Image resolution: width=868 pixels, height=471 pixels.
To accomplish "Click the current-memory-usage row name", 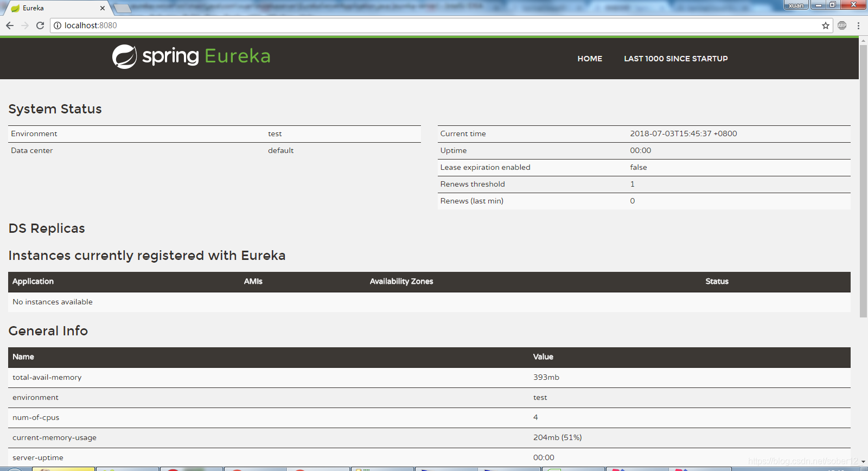I will pyautogui.click(x=54, y=437).
